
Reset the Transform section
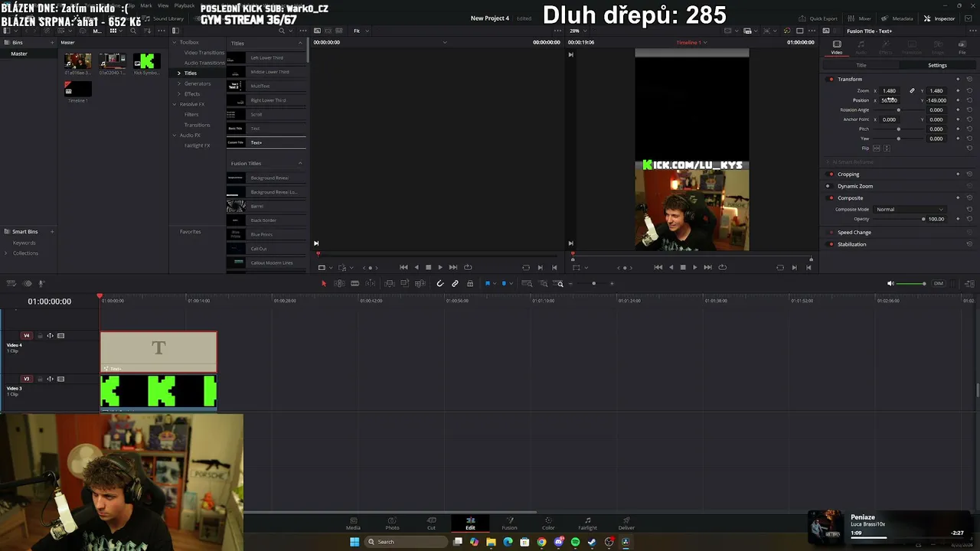coord(969,79)
